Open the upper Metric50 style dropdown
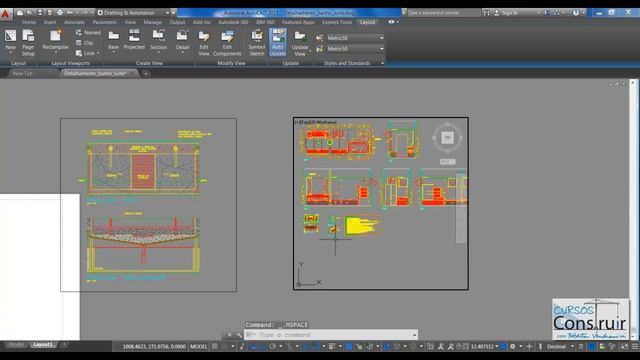 pyautogui.click(x=355, y=38)
